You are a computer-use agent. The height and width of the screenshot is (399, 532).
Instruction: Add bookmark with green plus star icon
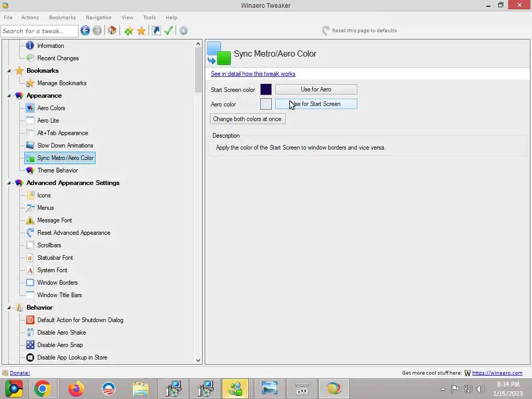pyautogui.click(x=129, y=31)
